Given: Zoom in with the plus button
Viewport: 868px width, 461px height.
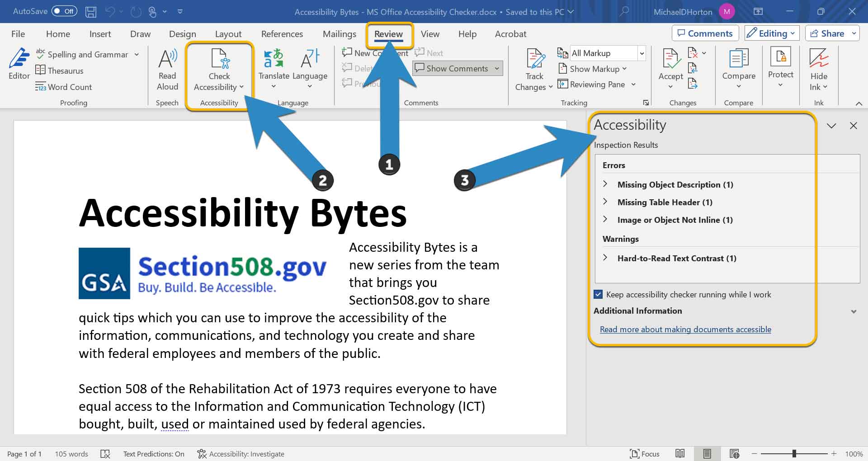Looking at the screenshot, I should (834, 453).
